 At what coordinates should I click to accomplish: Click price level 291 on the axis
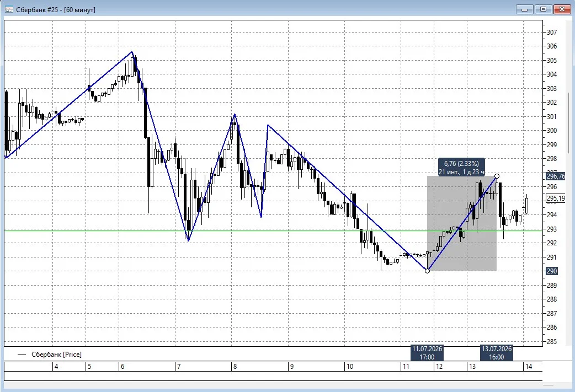tap(552, 257)
